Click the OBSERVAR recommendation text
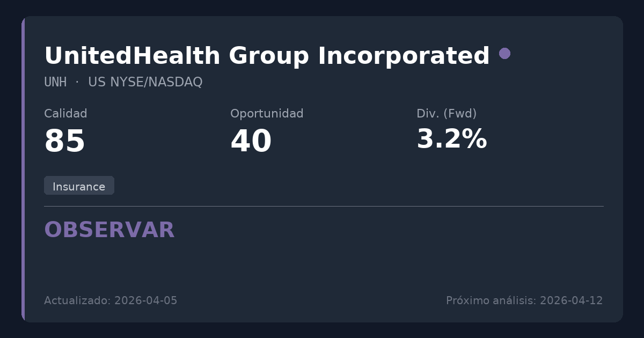Viewport: 644px width, 338px height. pos(109,230)
